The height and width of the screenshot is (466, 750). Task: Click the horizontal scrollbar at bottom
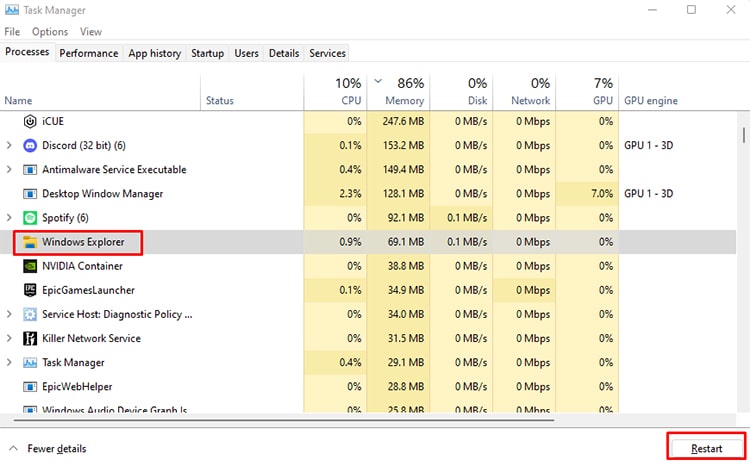pos(284,420)
